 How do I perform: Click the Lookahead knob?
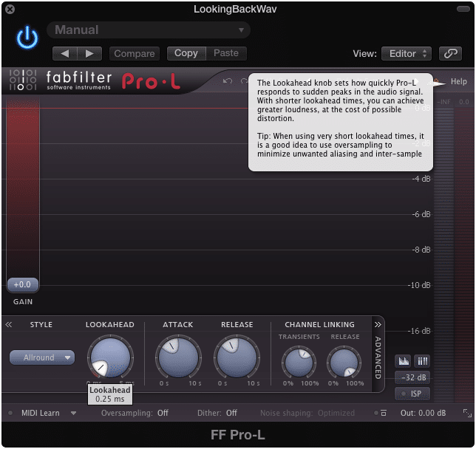point(110,357)
